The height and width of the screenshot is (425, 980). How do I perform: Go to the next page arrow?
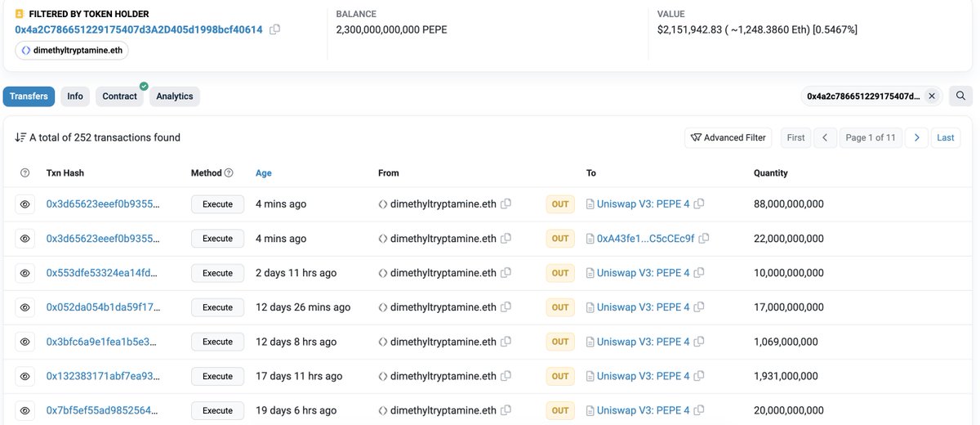tap(916, 137)
